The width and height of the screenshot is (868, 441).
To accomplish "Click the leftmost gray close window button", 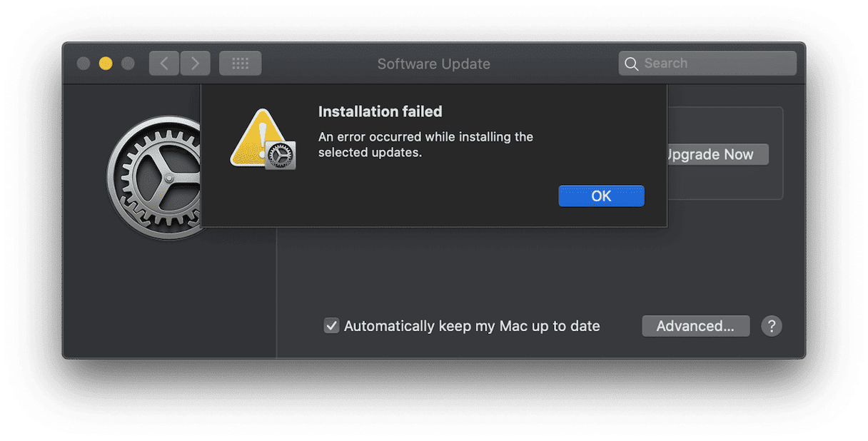I will (84, 64).
